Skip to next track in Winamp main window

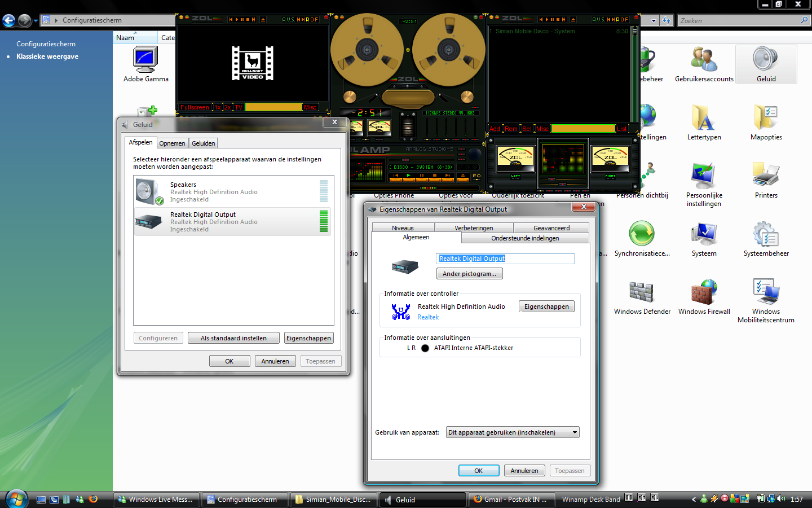(448, 177)
